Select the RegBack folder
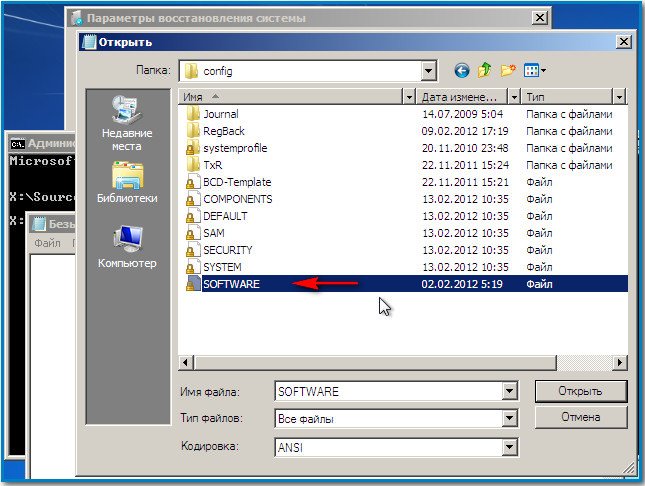This screenshot has width=645, height=486. point(225,131)
